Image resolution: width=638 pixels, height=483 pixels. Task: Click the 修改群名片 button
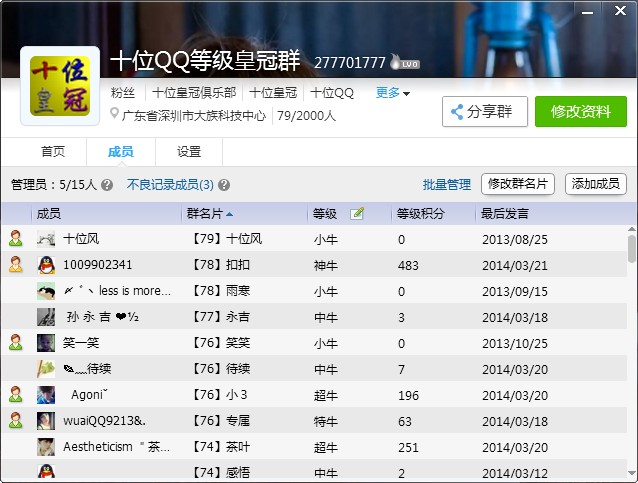click(518, 184)
